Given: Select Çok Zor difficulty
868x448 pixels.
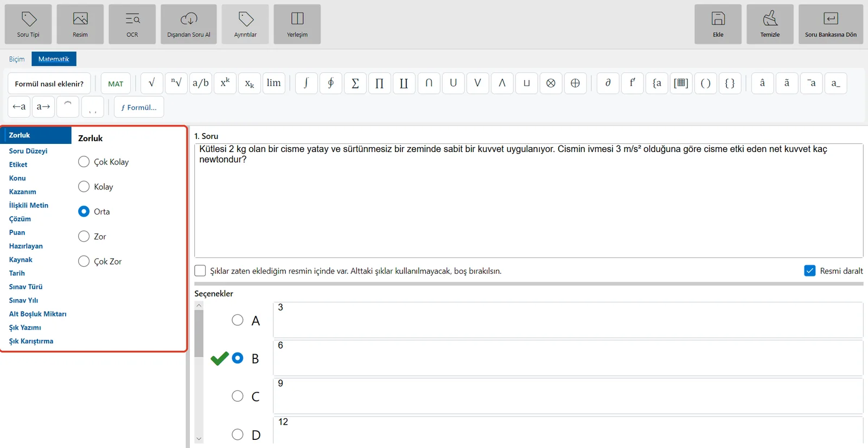Looking at the screenshot, I should tap(84, 261).
